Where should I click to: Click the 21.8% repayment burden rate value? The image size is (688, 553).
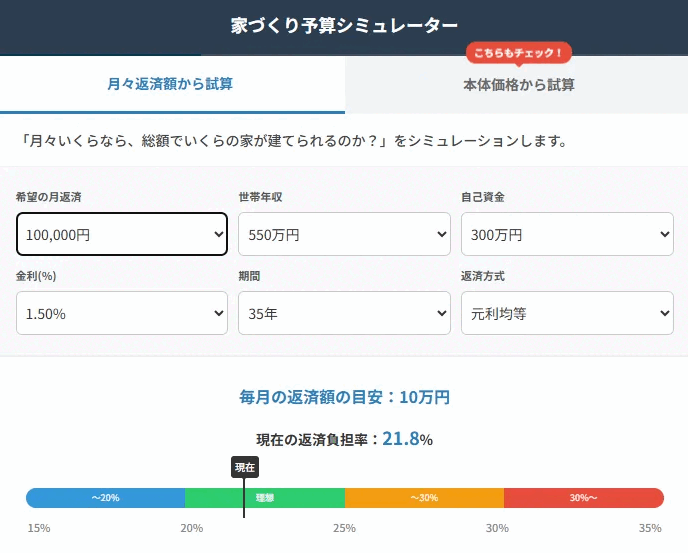point(407,439)
